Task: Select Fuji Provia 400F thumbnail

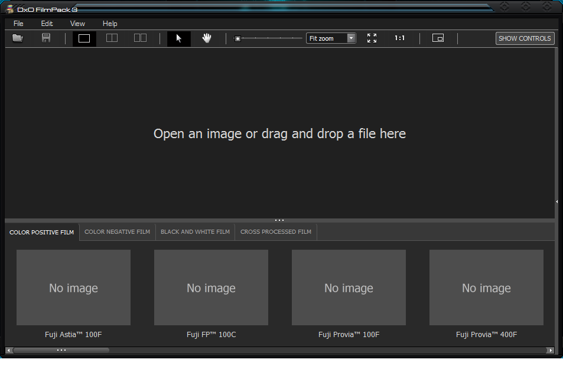Action: click(486, 288)
